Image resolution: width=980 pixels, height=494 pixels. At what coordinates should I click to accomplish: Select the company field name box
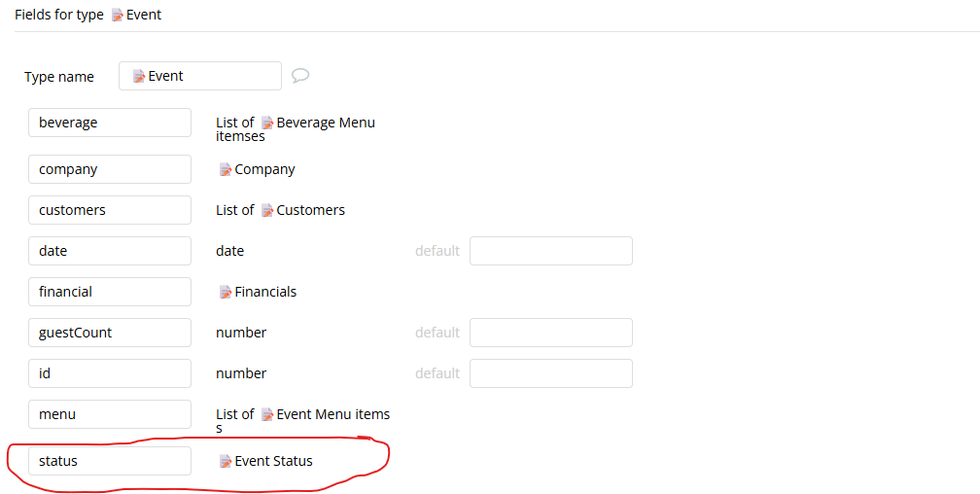click(x=109, y=169)
